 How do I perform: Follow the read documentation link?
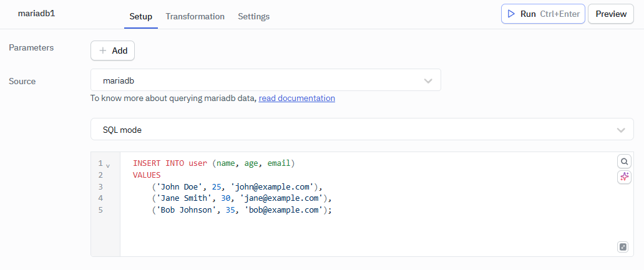click(296, 98)
